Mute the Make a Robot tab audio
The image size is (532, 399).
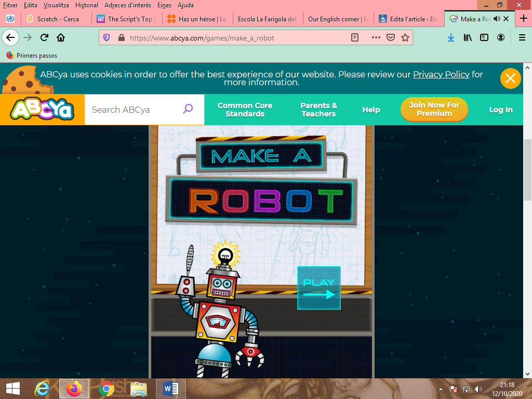497,19
